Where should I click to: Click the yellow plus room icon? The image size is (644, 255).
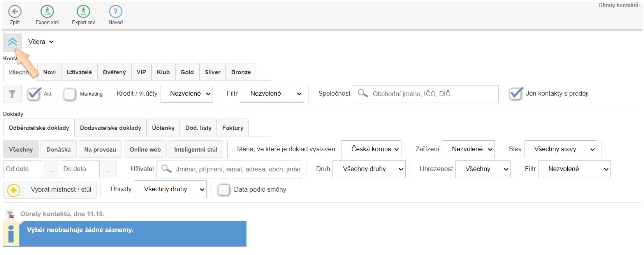(14, 190)
